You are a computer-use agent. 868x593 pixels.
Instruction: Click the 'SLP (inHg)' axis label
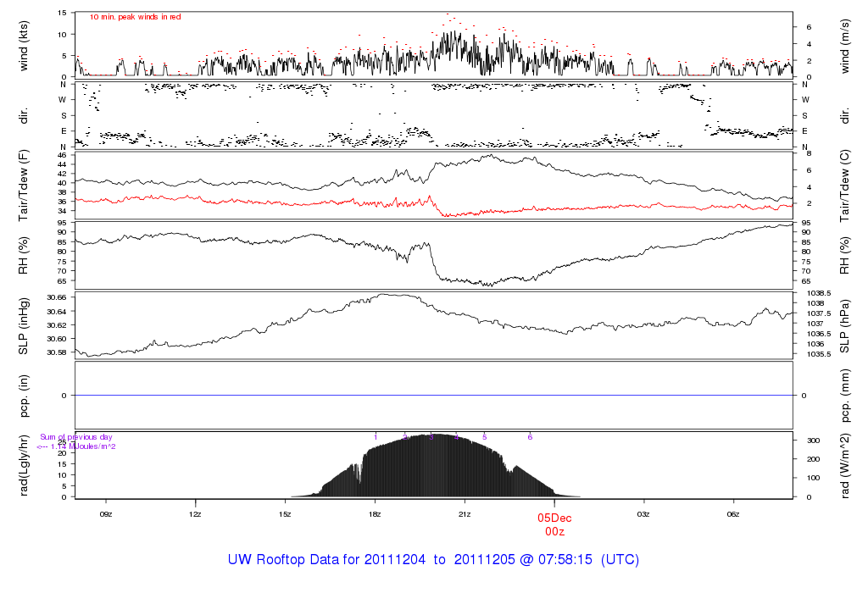point(23,326)
